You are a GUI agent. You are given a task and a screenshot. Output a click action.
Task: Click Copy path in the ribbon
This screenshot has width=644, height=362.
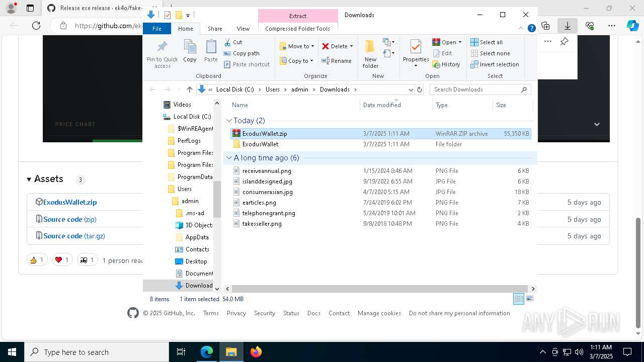click(242, 53)
